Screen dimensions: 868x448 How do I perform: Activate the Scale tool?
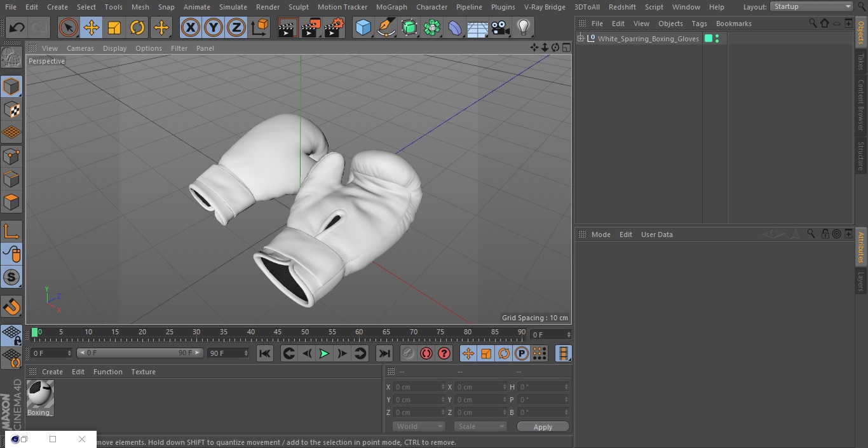point(114,27)
